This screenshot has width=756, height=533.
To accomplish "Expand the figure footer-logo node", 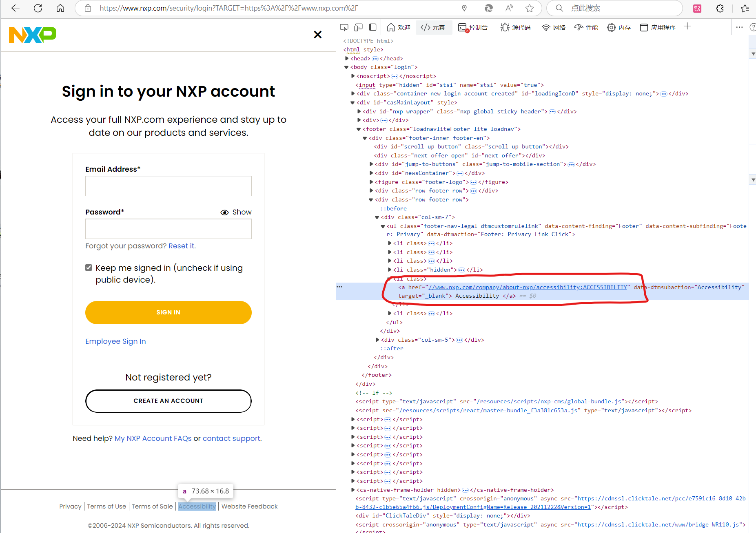I will click(371, 182).
